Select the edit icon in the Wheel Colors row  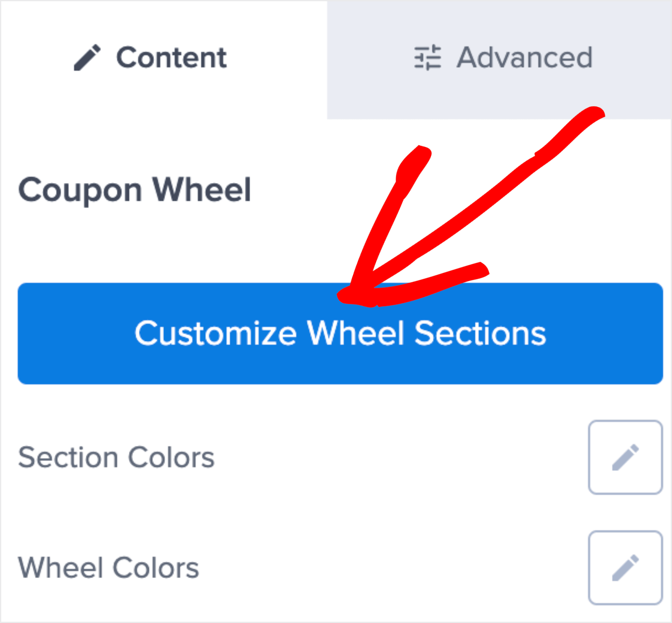[x=625, y=567]
